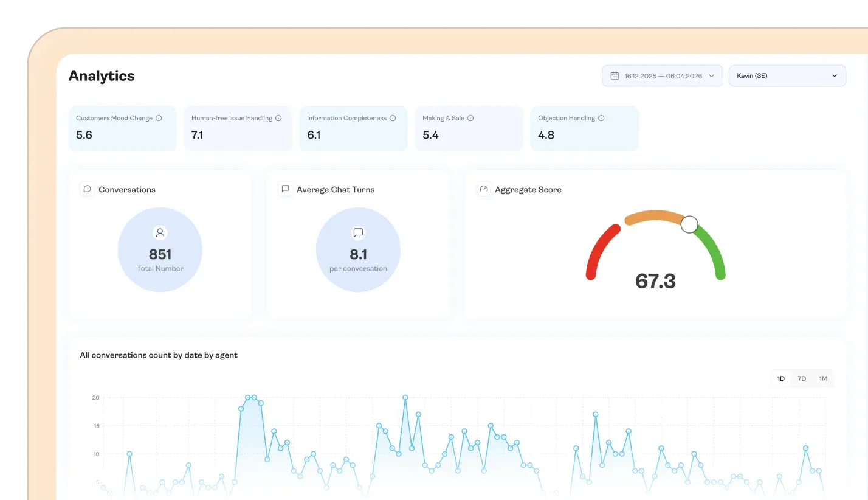Viewport: 868px width, 500px height.
Task: Click the 6.1 Information Completeness value
Action: click(314, 135)
